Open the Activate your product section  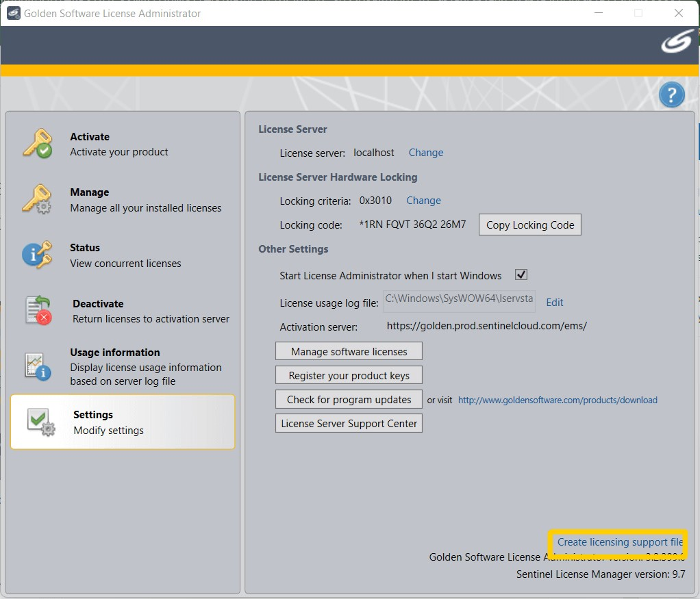click(123, 144)
